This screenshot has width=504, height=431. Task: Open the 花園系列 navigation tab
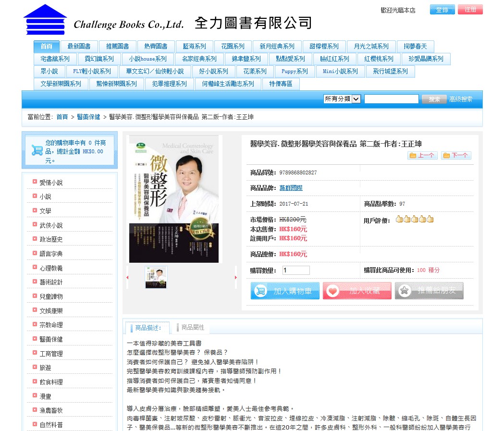click(233, 47)
